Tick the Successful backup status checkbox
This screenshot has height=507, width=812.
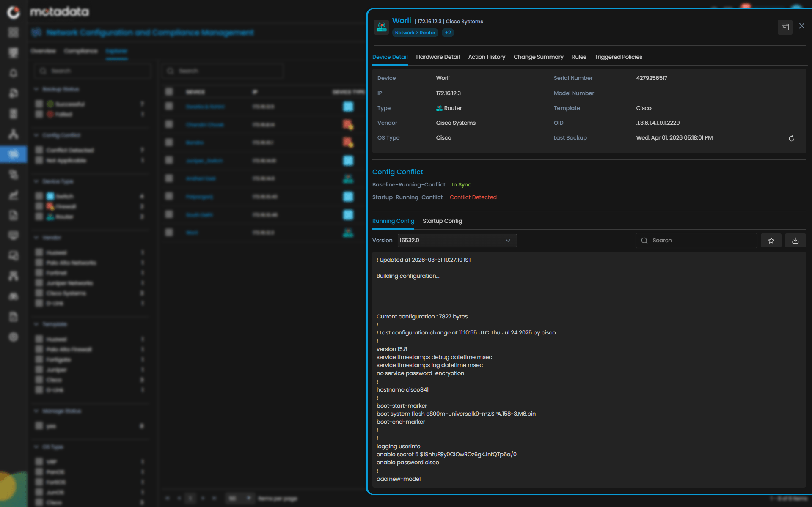coord(39,104)
